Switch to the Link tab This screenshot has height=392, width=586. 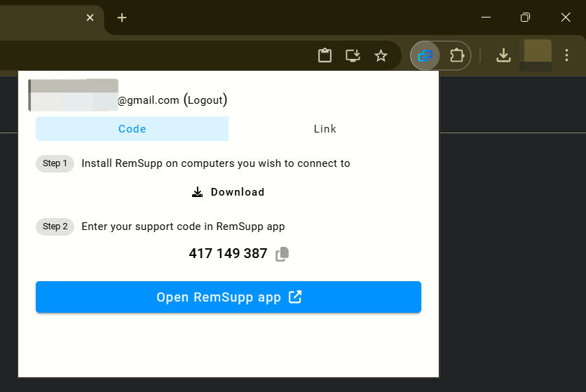tap(325, 128)
